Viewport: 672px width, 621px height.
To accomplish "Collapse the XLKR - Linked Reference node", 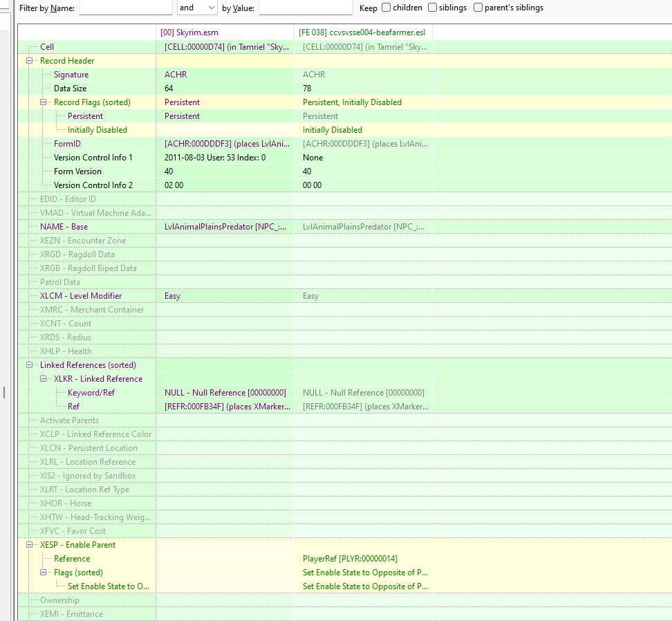I will click(44, 379).
